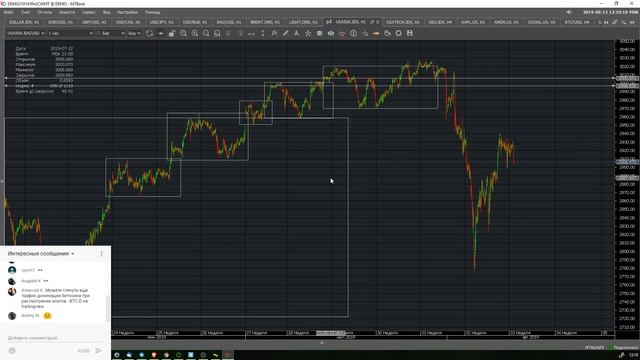The height and width of the screenshot is (360, 640).
Task: Click the first taskbar app icon
Action: click(x=117, y=355)
